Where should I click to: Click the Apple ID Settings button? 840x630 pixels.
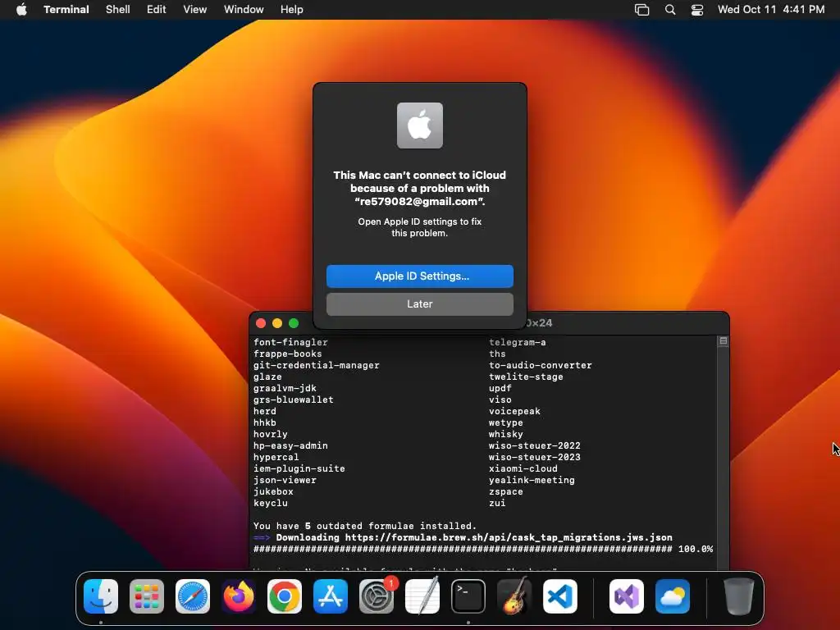[x=420, y=276]
